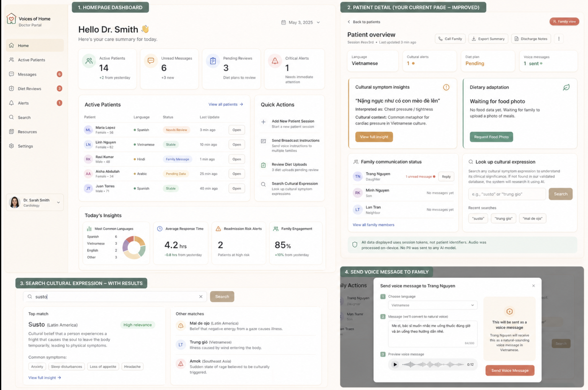Click the Discharge Notes button
The height and width of the screenshot is (390, 588).
point(531,39)
